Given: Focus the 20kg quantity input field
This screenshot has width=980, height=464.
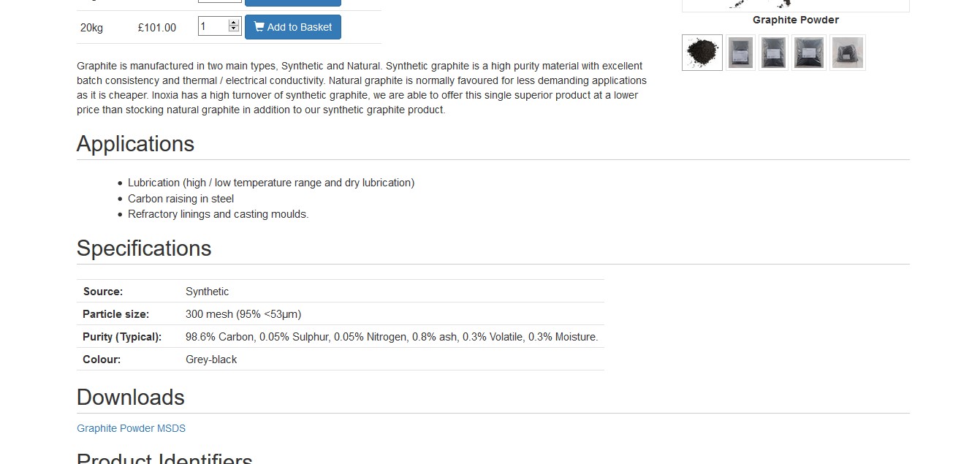Looking at the screenshot, I should point(213,26).
